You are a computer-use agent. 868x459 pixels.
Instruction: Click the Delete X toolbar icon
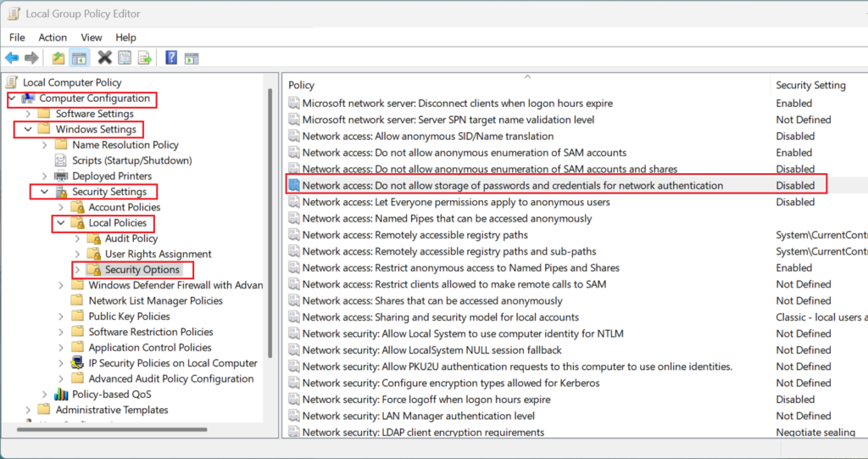pyautogui.click(x=104, y=57)
